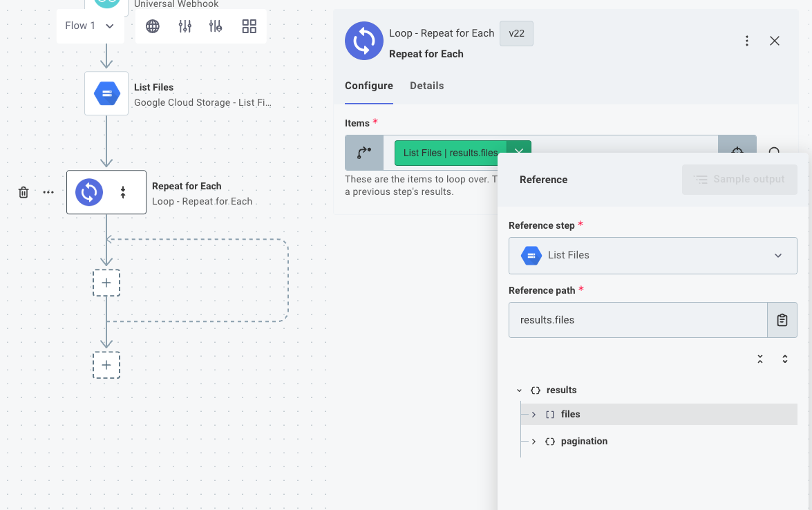The image size is (812, 510).
Task: Collapse all nodes using the collapse icon
Action: tap(759, 359)
